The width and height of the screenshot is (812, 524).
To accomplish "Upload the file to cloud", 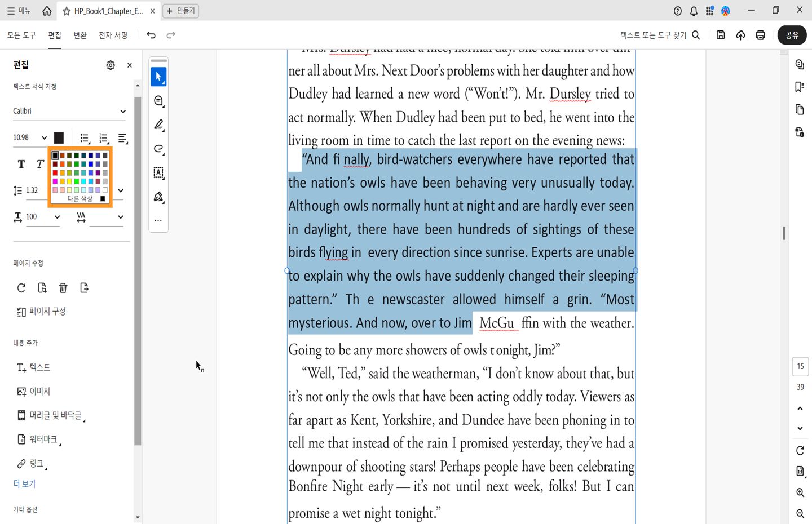I will [x=740, y=35].
